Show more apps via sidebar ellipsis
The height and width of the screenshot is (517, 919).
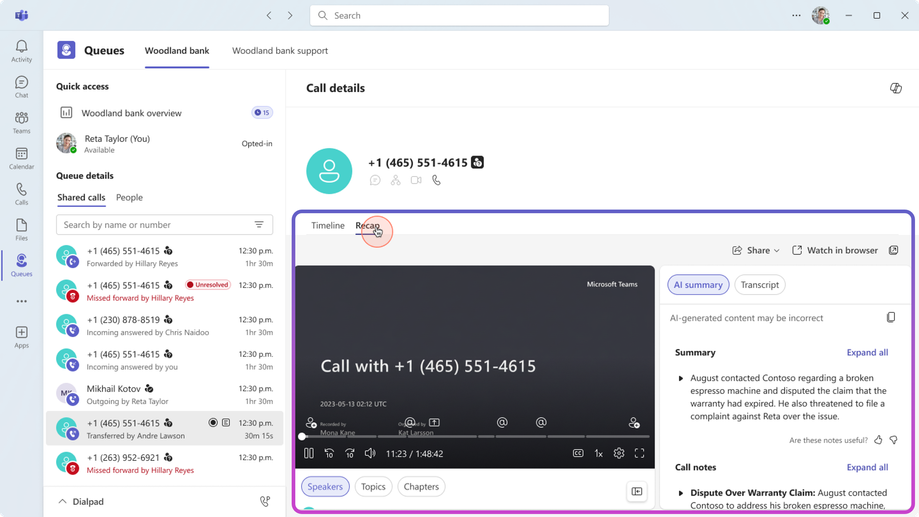coord(22,301)
